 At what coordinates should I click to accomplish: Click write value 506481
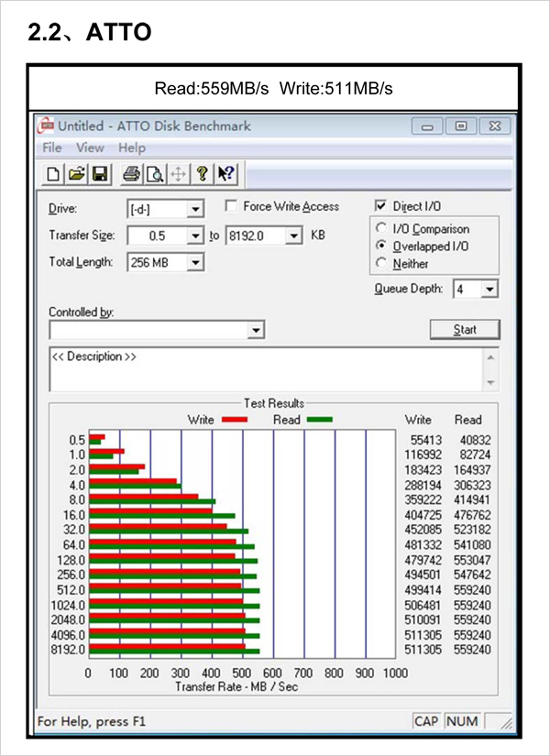pos(423,605)
